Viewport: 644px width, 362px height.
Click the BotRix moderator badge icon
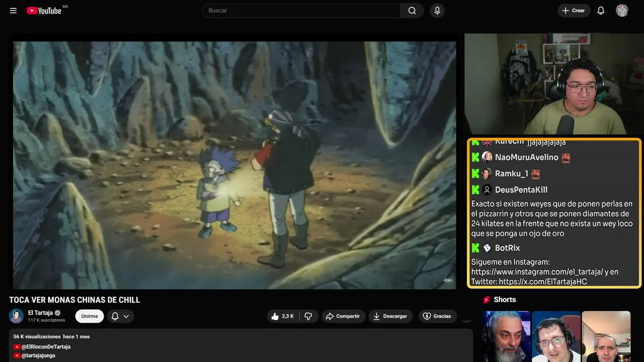pyautogui.click(x=487, y=248)
